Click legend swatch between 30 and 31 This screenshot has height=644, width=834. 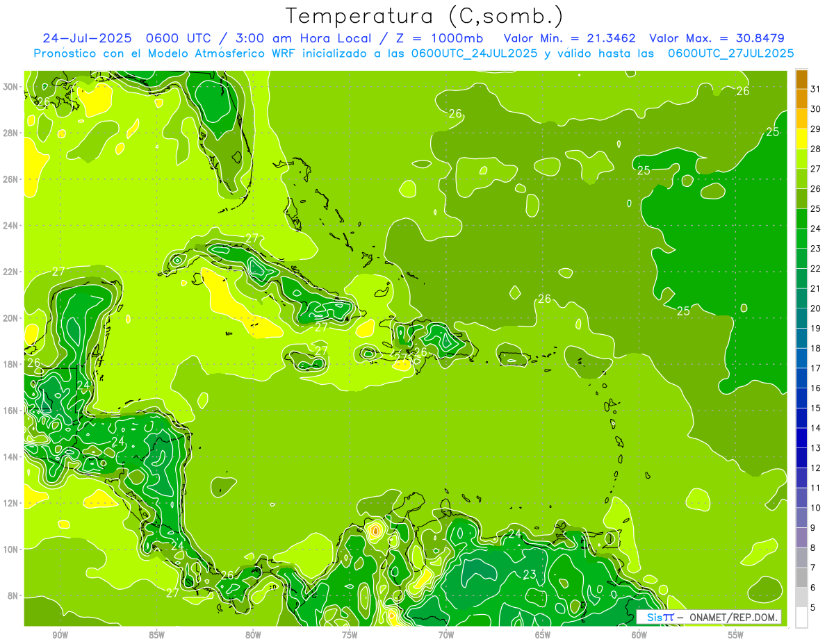pyautogui.click(x=801, y=99)
